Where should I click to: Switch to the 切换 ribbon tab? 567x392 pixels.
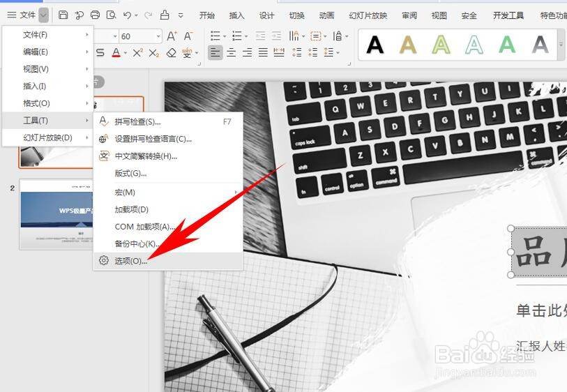(x=297, y=15)
